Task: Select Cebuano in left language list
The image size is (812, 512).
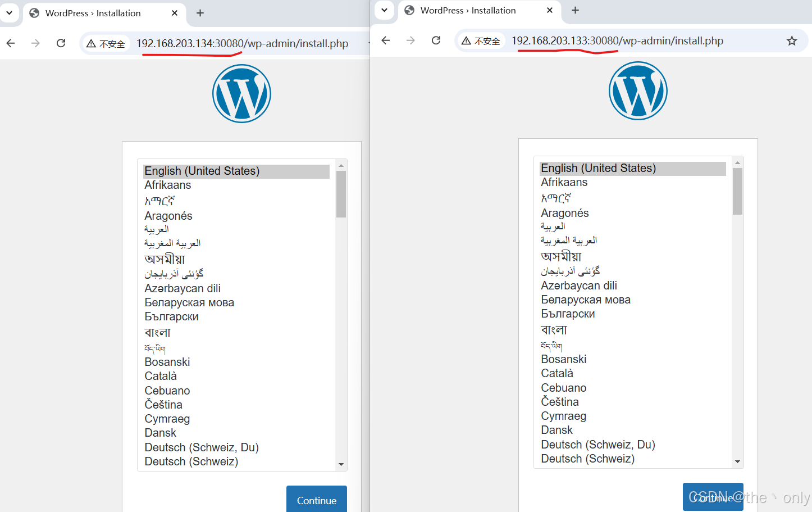Action: coord(236,391)
